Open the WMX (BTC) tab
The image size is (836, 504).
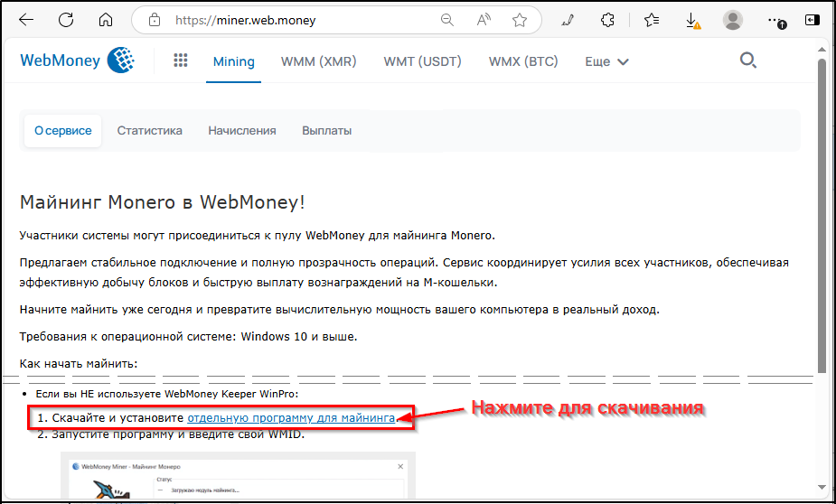tap(523, 61)
